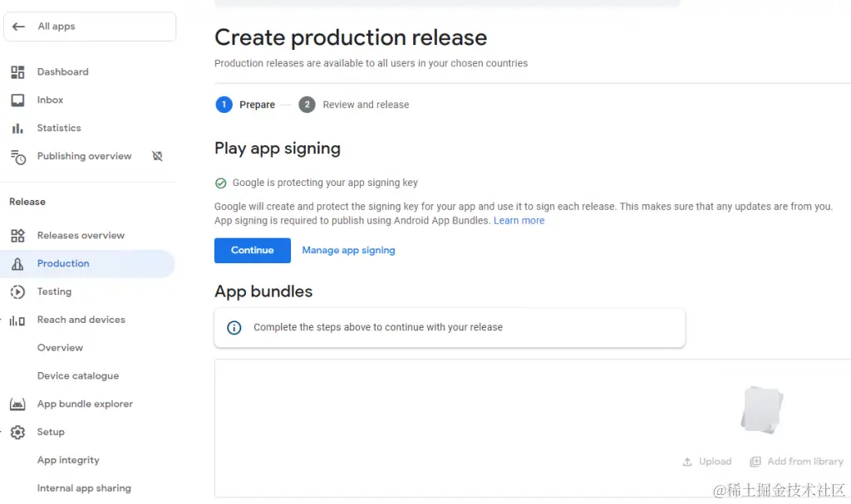
Task: Click the Releases overview icon
Action: click(x=17, y=236)
